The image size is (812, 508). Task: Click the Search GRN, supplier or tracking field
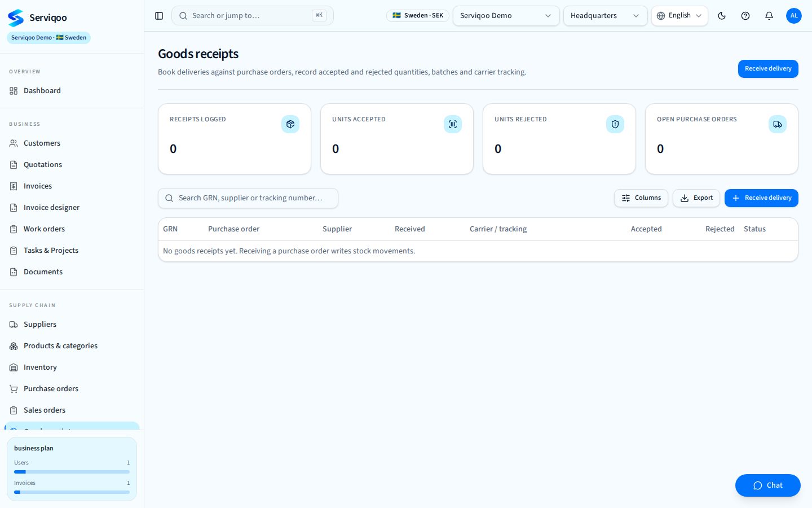point(248,198)
